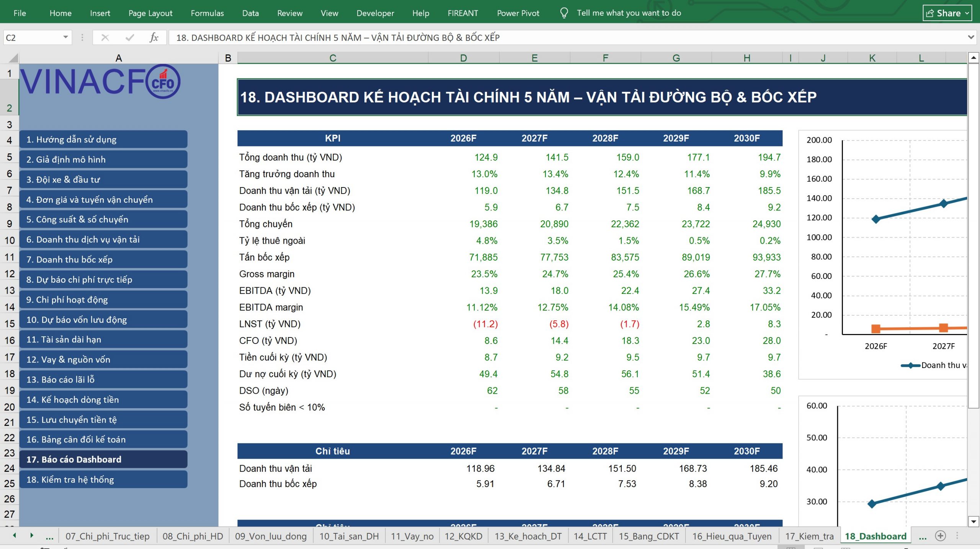Click the New sheet plus icon
Screen dimensions: 980x549
940,536
